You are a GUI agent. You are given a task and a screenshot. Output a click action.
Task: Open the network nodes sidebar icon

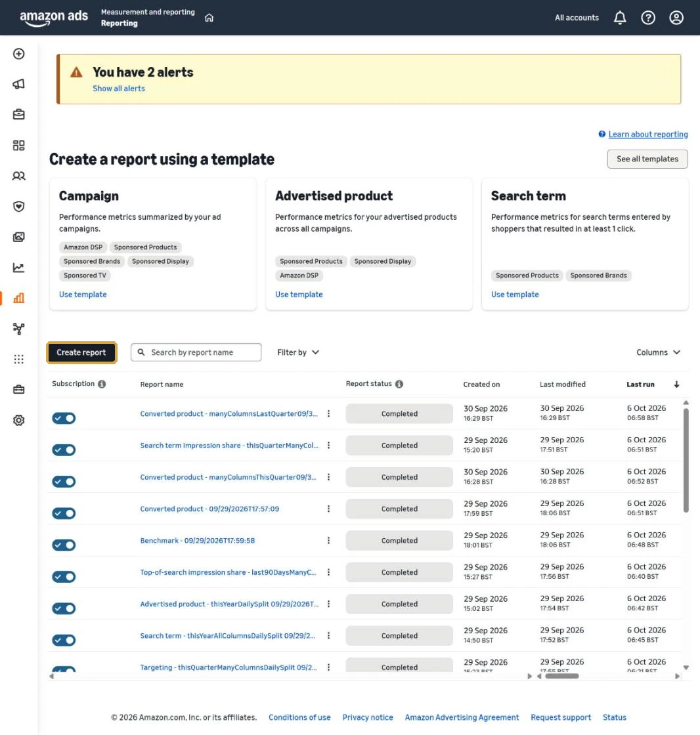pos(19,329)
